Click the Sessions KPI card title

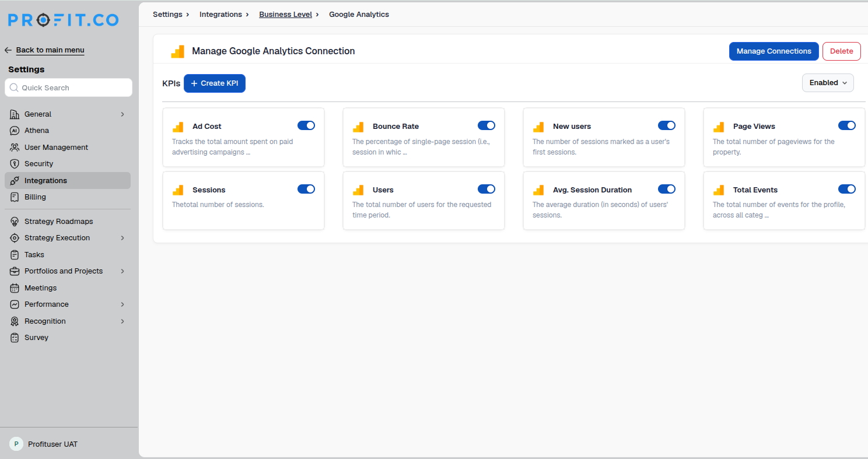point(209,190)
